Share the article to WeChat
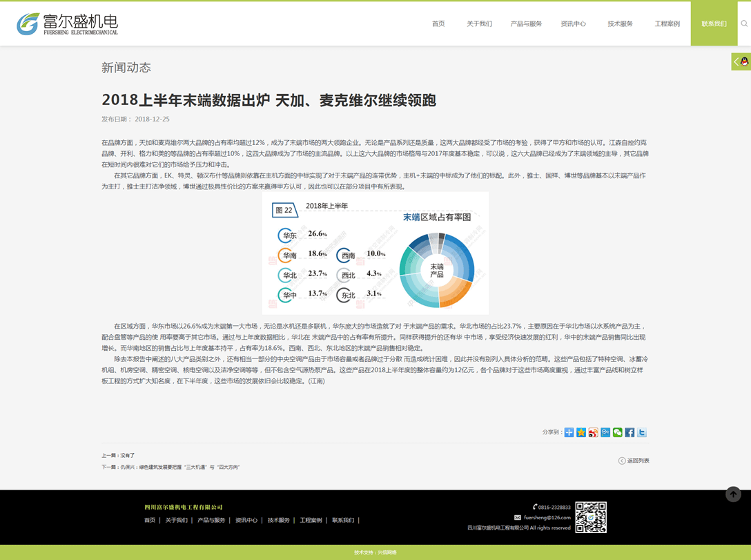The height and width of the screenshot is (560, 751). tap(617, 432)
